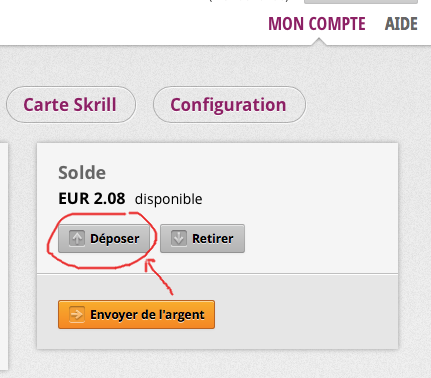
Task: Switch to the Carte Skrill tab
Action: point(71,105)
